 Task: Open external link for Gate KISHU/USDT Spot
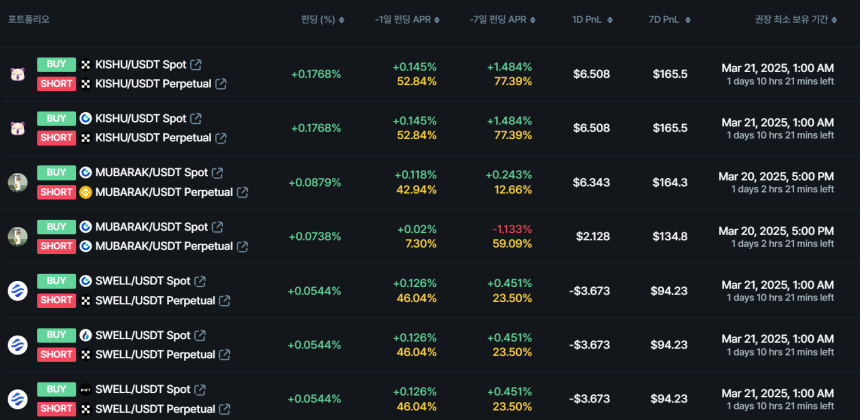(195, 118)
